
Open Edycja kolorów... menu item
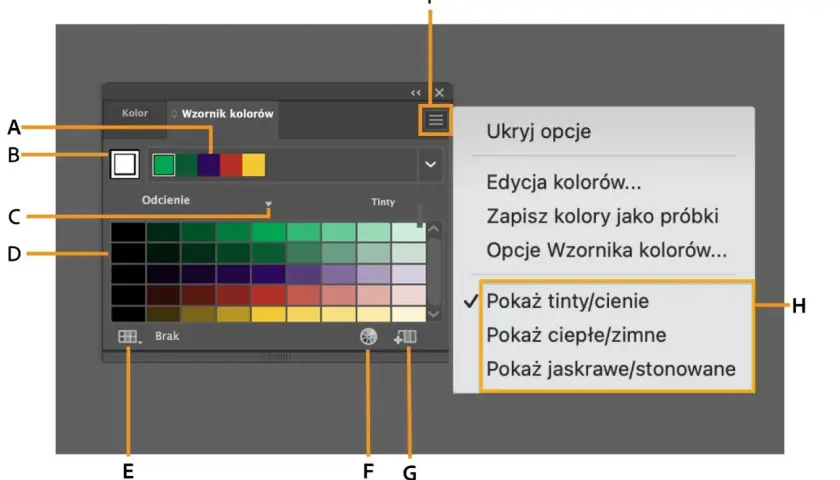564,182
